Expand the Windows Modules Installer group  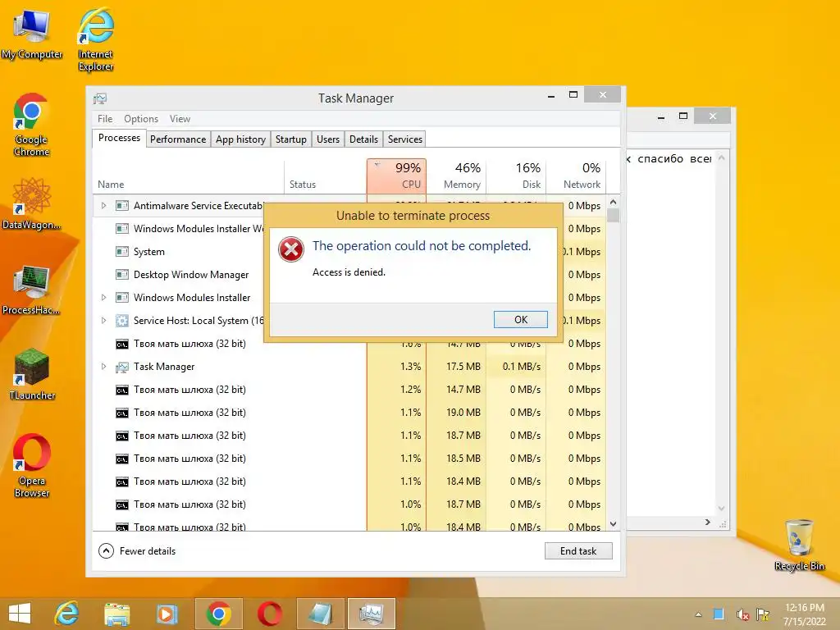tap(103, 297)
